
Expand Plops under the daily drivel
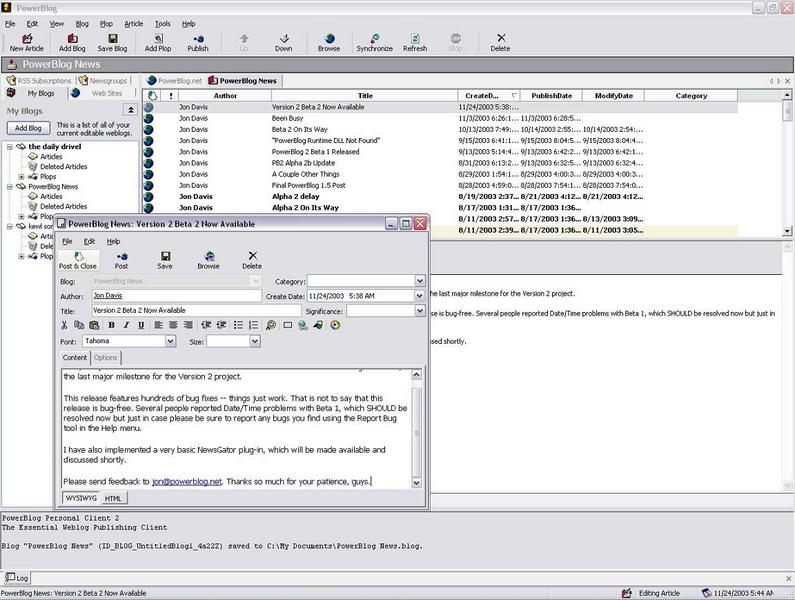point(21,177)
